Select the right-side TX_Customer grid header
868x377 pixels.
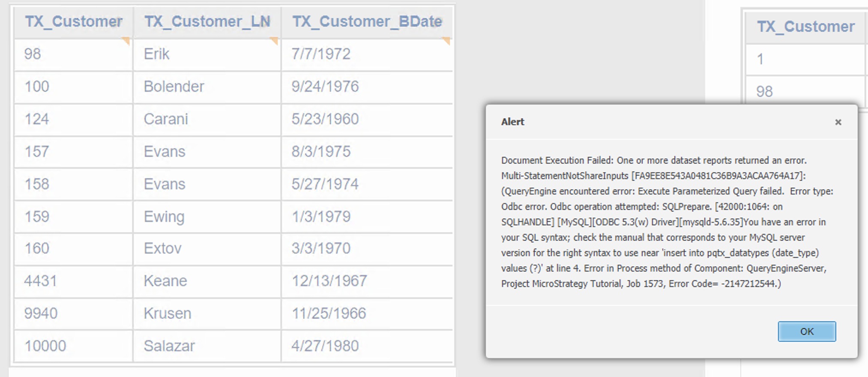click(806, 26)
